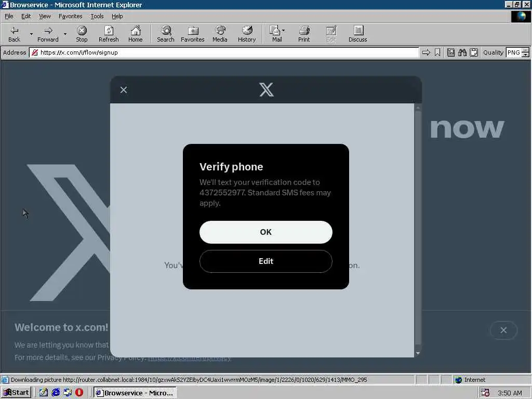The width and height of the screenshot is (532, 399).
Task: Click the Back toolbar button
Action: pyautogui.click(x=14, y=34)
